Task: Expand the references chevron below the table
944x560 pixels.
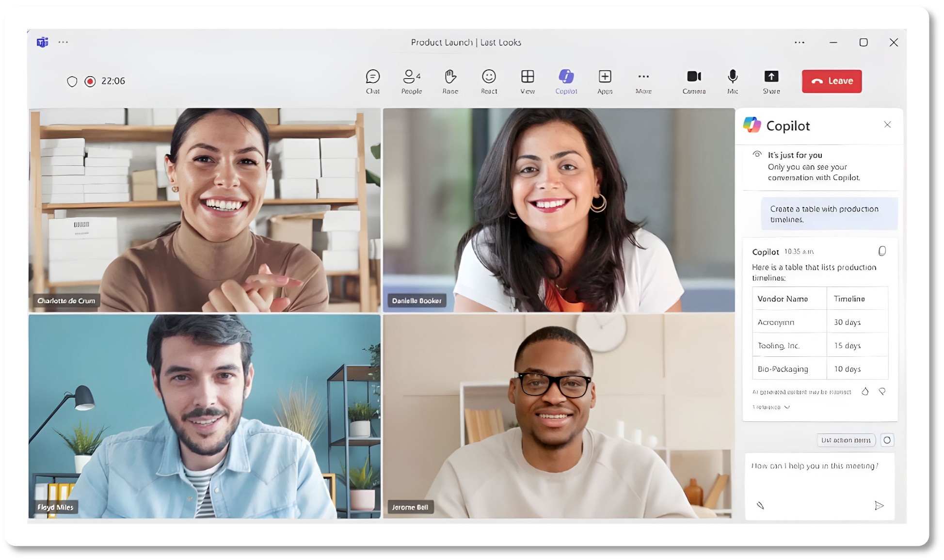Action: (787, 407)
